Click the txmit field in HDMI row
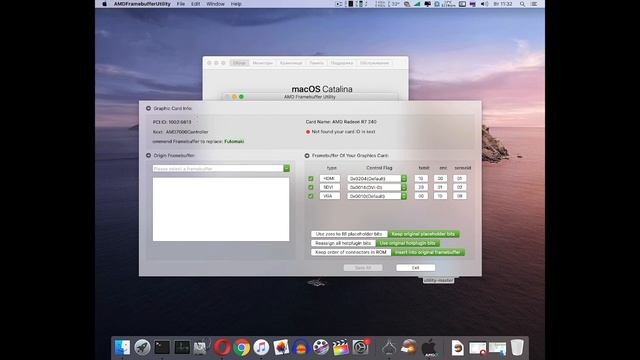The image size is (640, 360). 421,178
